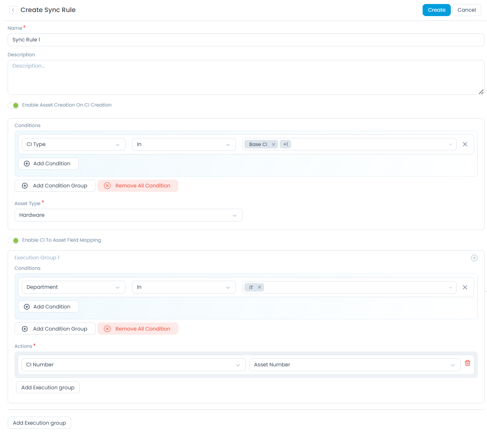Open the Asset Number target dropdown
Viewport: 487px width, 448px height.
pos(354,365)
